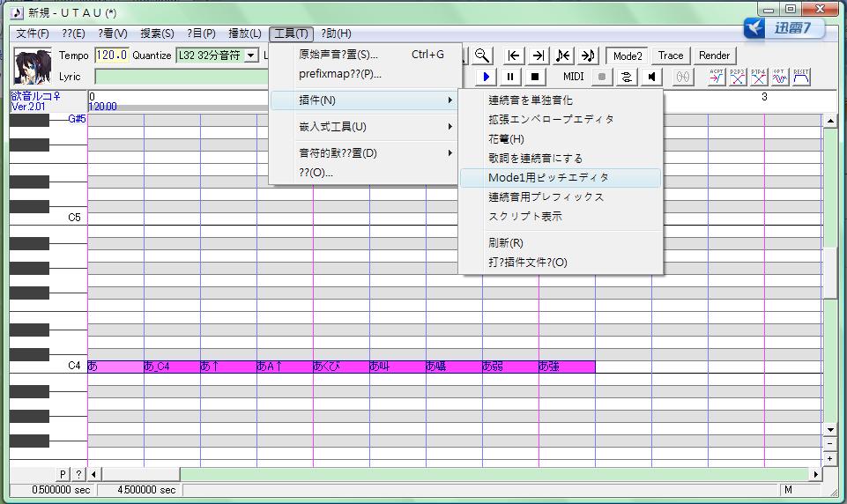Click the speaker icon
This screenshot has width=847, height=504.
tap(651, 77)
